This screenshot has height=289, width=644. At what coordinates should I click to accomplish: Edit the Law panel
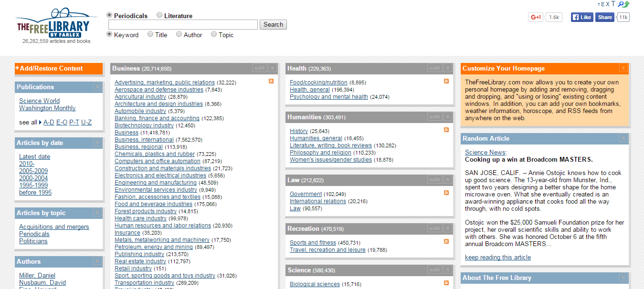(x=435, y=180)
